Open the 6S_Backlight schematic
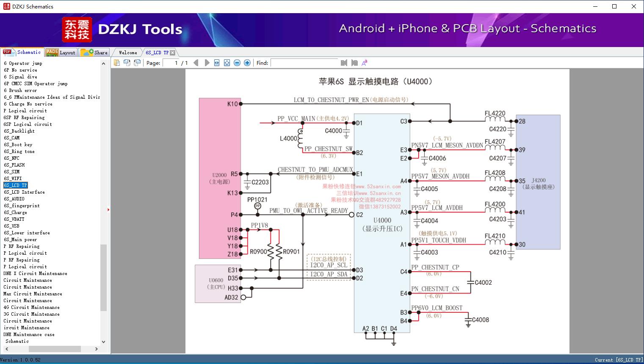This screenshot has height=364, width=644. (x=19, y=131)
